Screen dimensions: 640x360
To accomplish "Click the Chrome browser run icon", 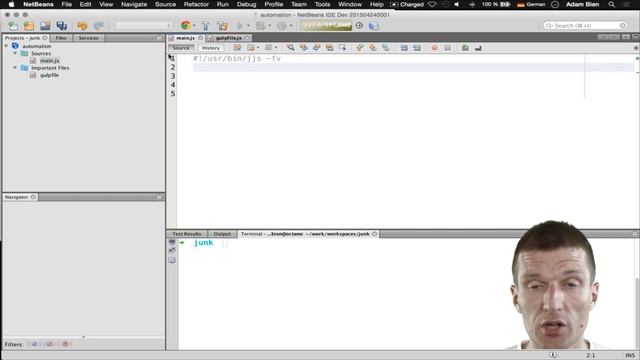I will point(186,26).
